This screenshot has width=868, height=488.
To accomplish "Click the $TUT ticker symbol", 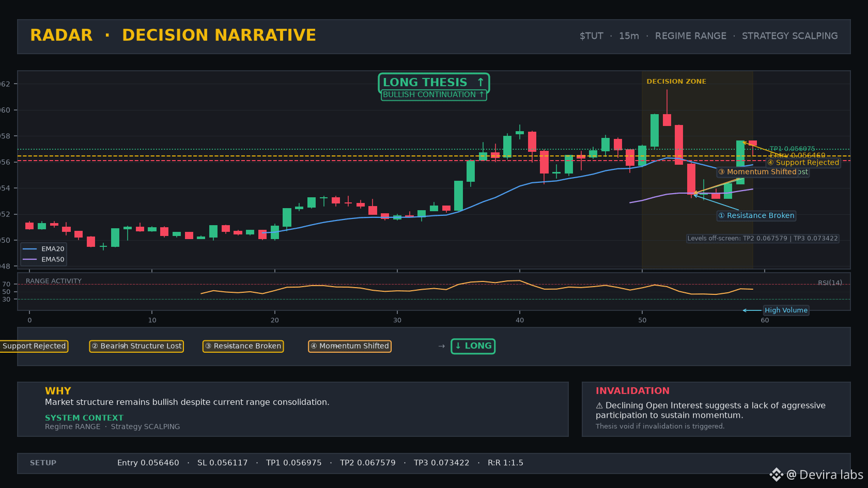I will [x=592, y=36].
